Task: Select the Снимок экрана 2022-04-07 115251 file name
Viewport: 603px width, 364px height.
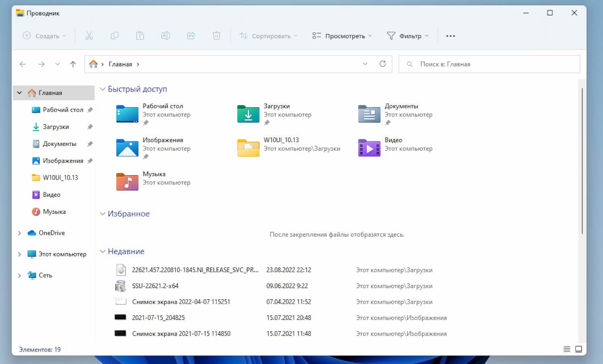Action: click(x=181, y=302)
